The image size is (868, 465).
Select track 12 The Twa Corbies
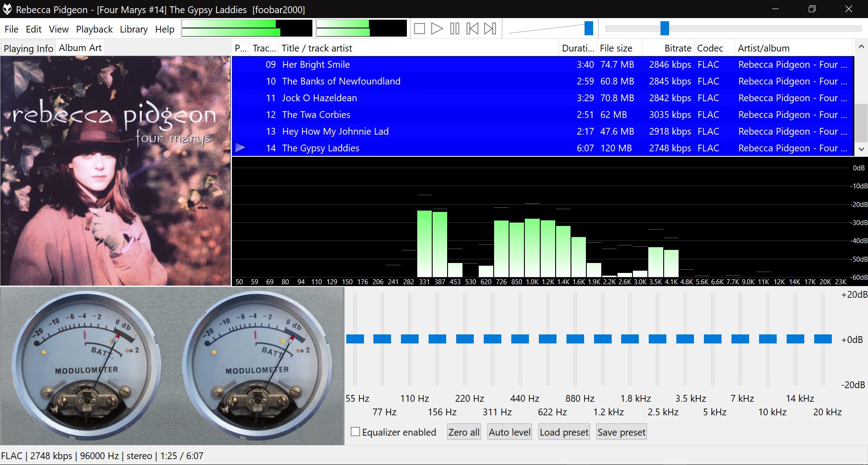click(542, 115)
